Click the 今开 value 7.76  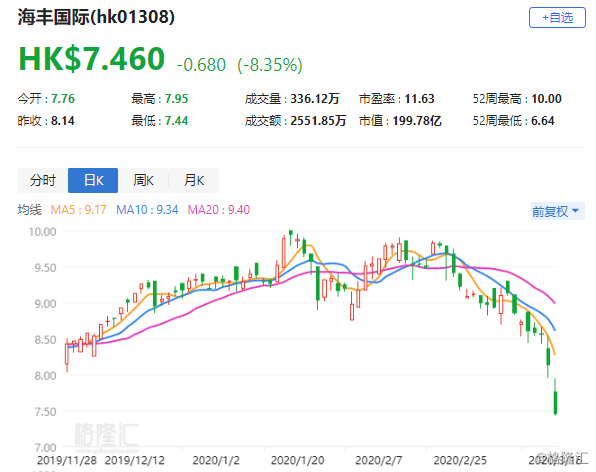pyautogui.click(x=63, y=99)
